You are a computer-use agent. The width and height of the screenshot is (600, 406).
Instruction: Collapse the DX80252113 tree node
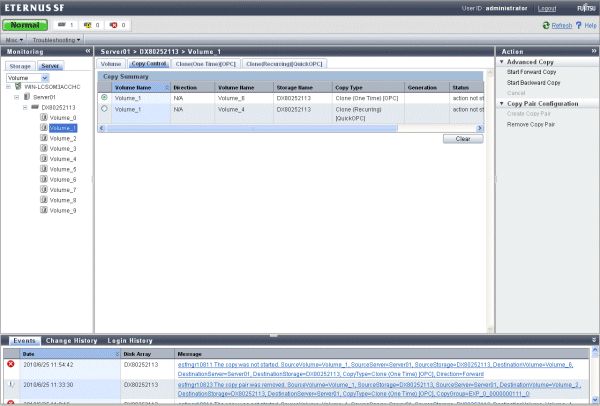25,108
